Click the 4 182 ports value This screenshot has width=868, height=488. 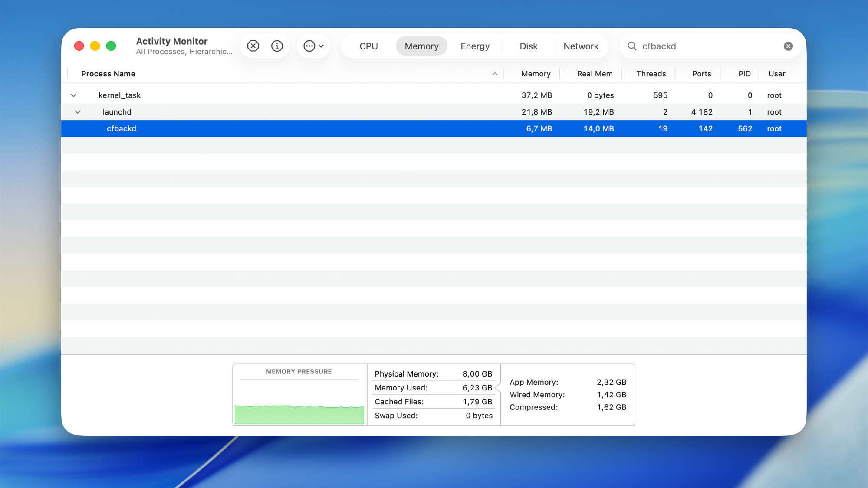pos(702,112)
